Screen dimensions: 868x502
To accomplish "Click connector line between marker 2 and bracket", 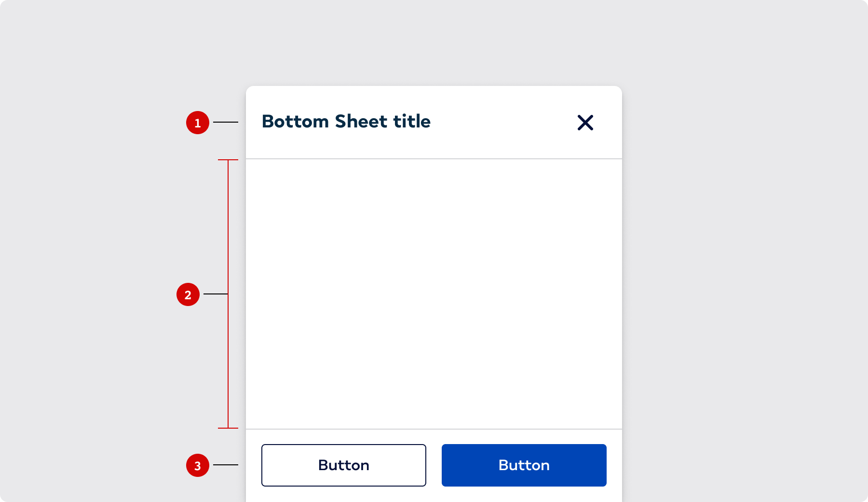I will coord(216,293).
